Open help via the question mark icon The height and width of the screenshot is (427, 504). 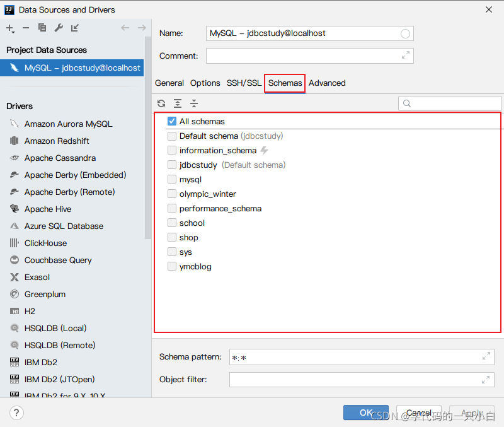(16, 412)
